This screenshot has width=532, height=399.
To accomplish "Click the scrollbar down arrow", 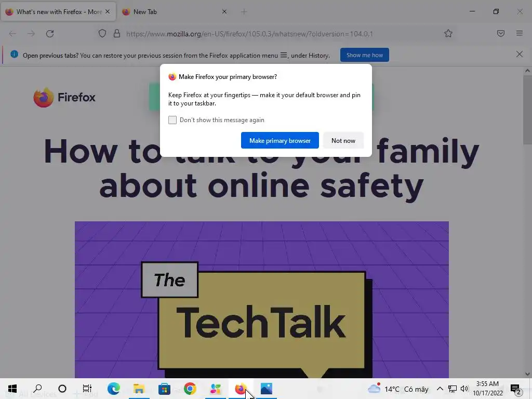I will (527, 374).
